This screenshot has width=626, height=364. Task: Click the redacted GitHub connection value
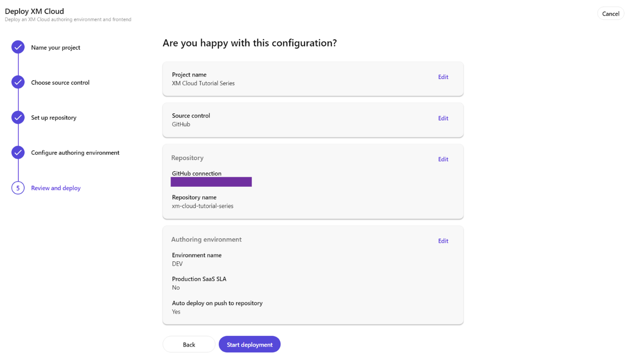pos(211,182)
